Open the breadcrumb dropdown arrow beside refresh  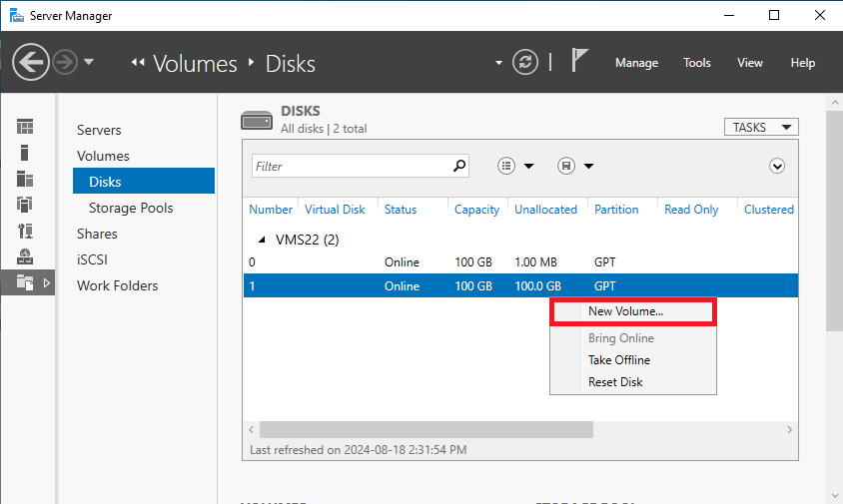pos(499,63)
